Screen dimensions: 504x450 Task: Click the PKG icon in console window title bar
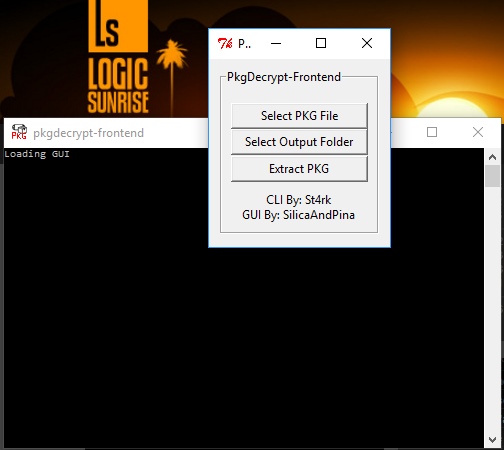pyautogui.click(x=19, y=132)
